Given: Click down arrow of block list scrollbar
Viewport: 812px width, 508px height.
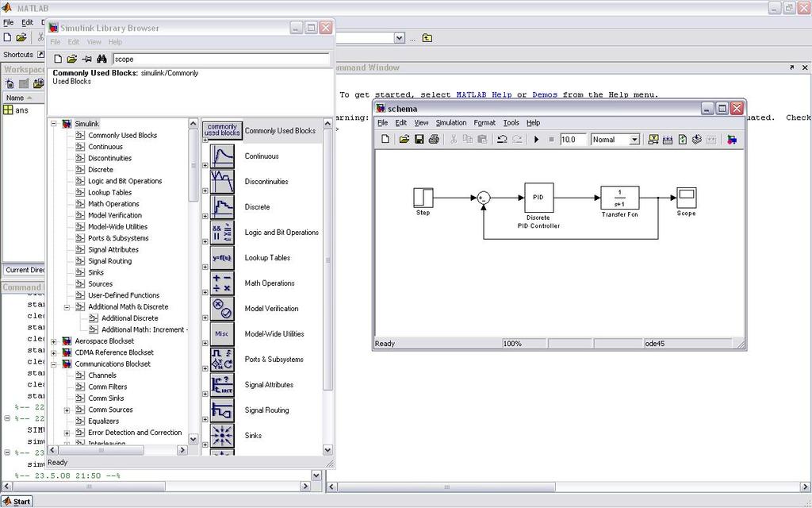Looking at the screenshot, I should [x=327, y=450].
